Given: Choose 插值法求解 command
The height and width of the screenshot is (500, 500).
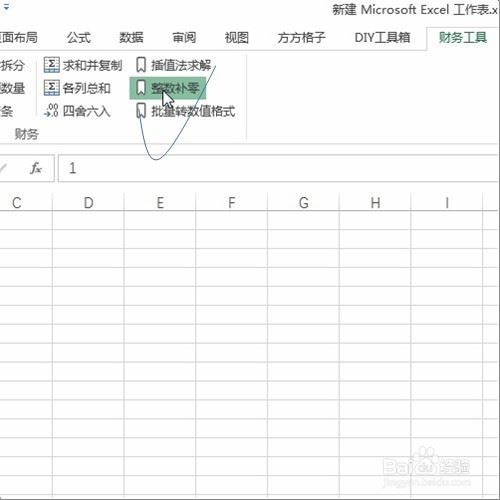Looking at the screenshot, I should 181,65.
